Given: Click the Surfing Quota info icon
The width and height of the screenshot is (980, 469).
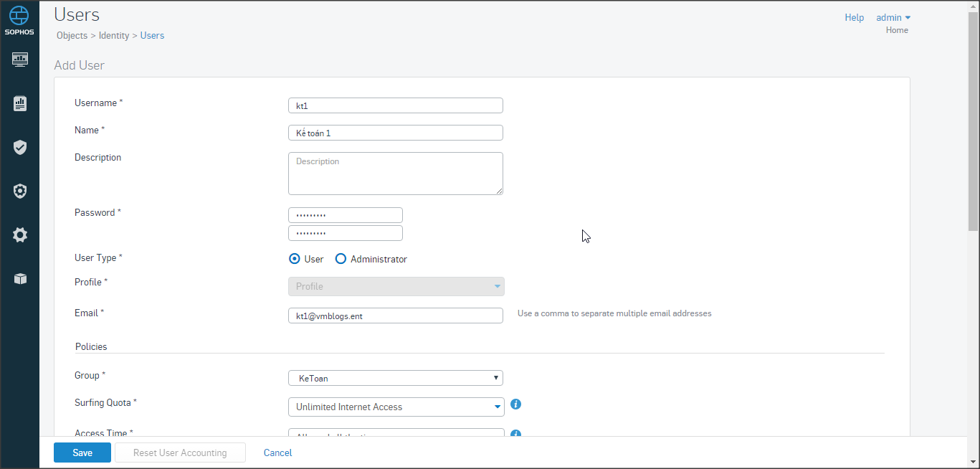Looking at the screenshot, I should (515, 404).
